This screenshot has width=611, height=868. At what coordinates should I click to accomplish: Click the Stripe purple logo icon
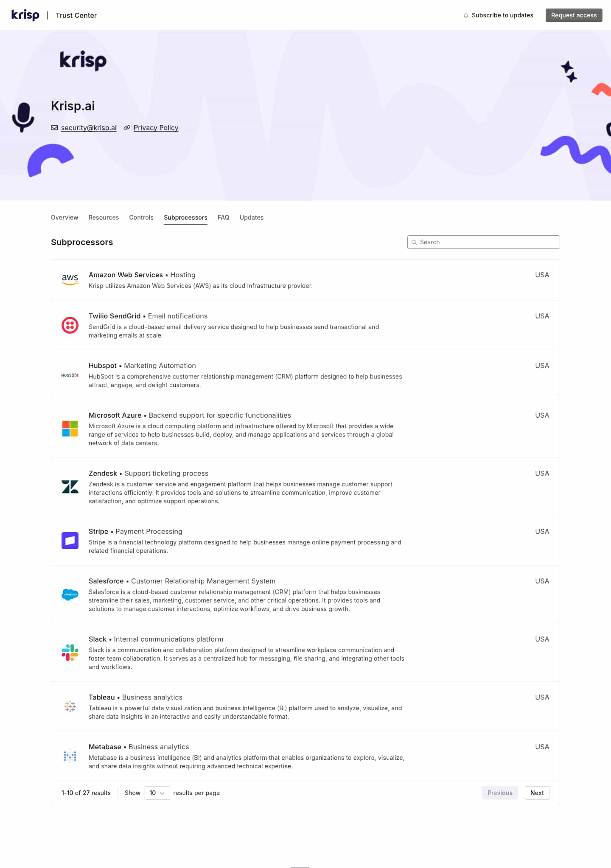coord(70,541)
